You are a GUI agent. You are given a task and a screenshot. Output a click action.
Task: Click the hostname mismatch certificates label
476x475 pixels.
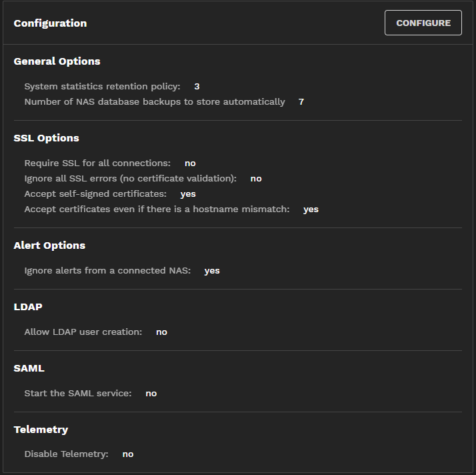pyautogui.click(x=157, y=209)
